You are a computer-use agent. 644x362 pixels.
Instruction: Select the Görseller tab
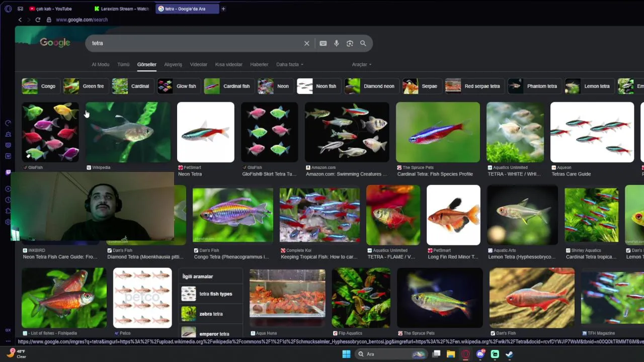(147, 64)
